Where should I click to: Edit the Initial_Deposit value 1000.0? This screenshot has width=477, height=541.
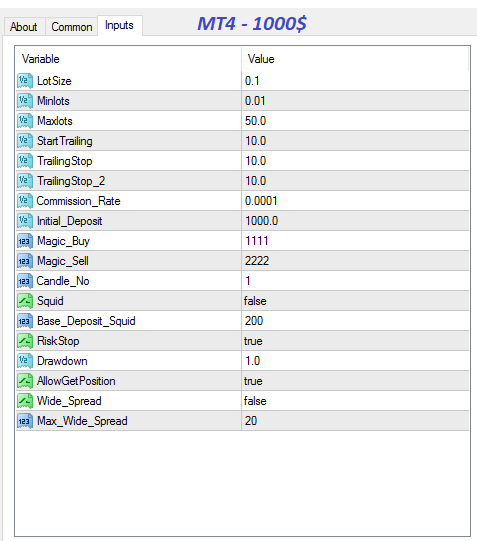pos(355,221)
